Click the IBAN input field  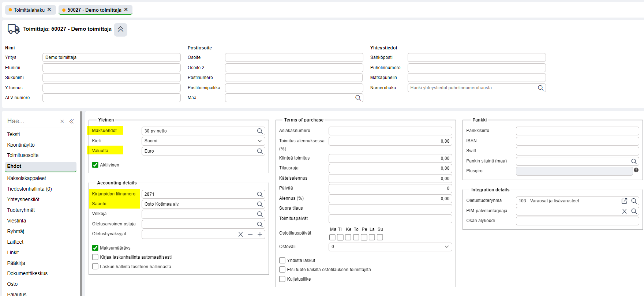point(577,141)
